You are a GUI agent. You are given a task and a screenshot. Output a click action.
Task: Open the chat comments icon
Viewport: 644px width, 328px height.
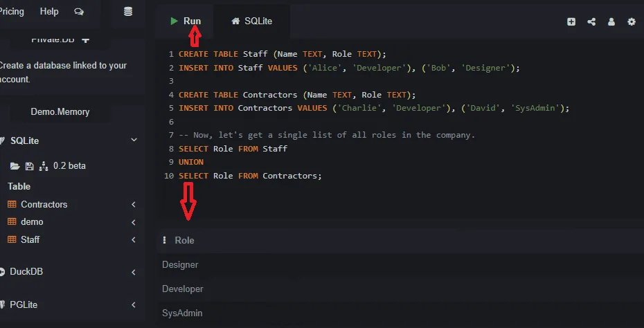[79, 12]
